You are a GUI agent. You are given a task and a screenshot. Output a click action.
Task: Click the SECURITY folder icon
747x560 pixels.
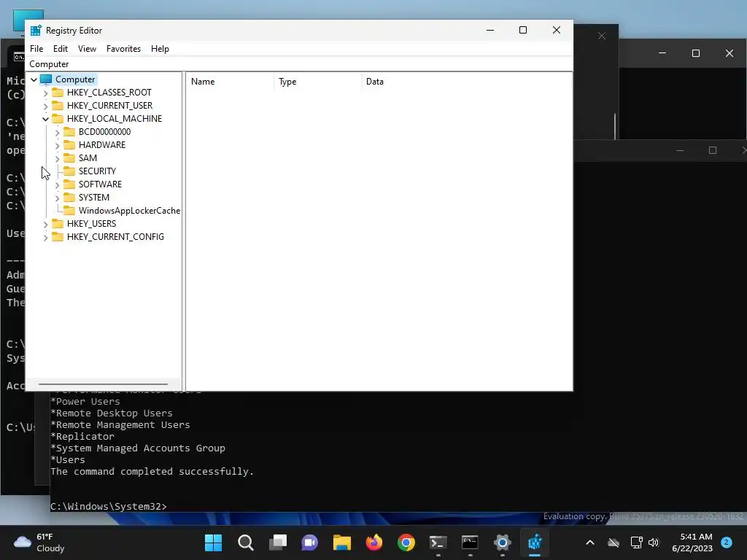(x=69, y=171)
